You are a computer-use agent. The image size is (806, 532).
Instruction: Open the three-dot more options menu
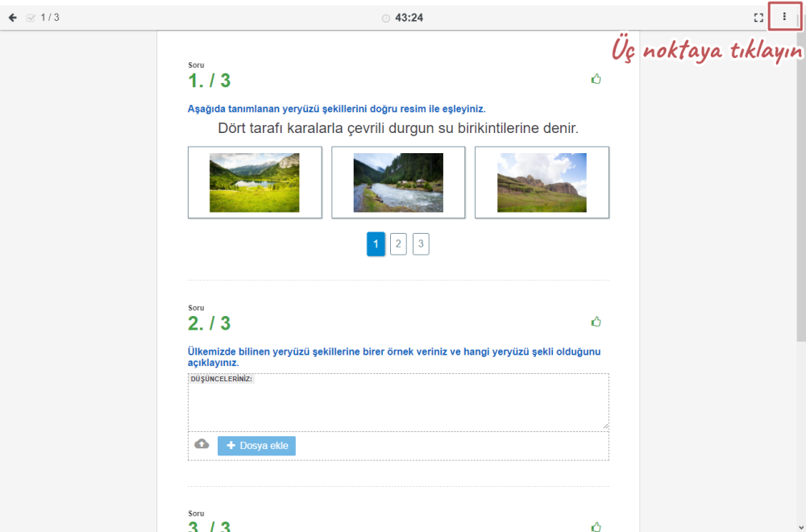(784, 17)
